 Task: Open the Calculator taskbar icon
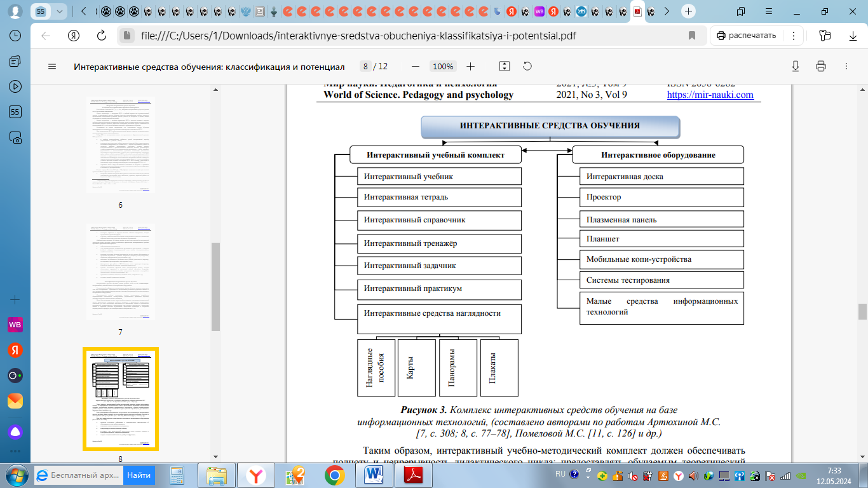[177, 475]
